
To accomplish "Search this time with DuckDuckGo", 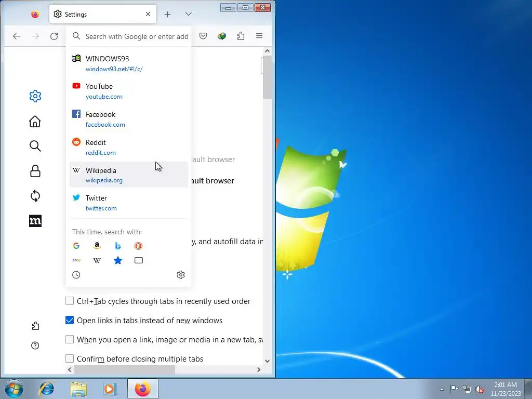I will [138, 246].
